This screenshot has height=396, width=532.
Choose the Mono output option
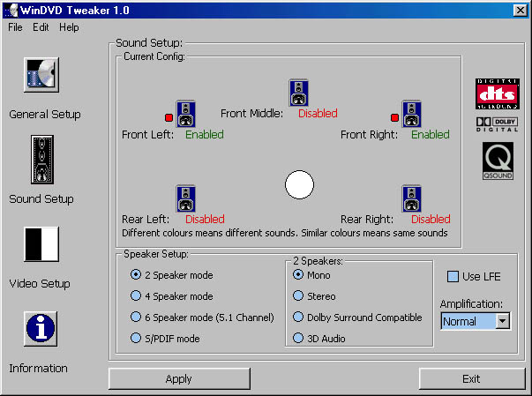[x=311, y=275]
